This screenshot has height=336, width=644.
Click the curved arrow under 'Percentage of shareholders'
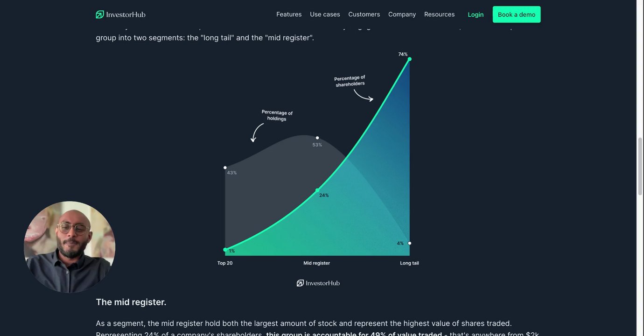pyautogui.click(x=363, y=95)
